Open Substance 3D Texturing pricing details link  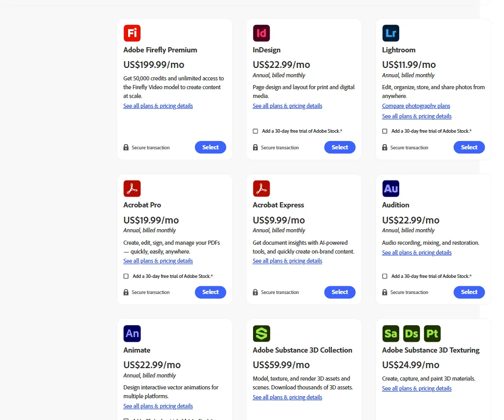[x=416, y=388]
